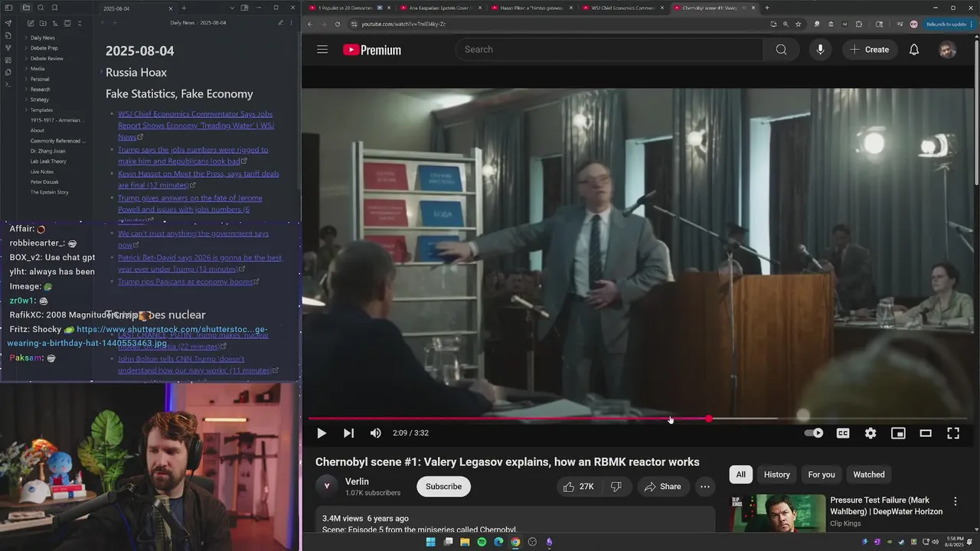Switch video to miniplayer mode
This screenshot has width=980, height=551.
point(898,433)
